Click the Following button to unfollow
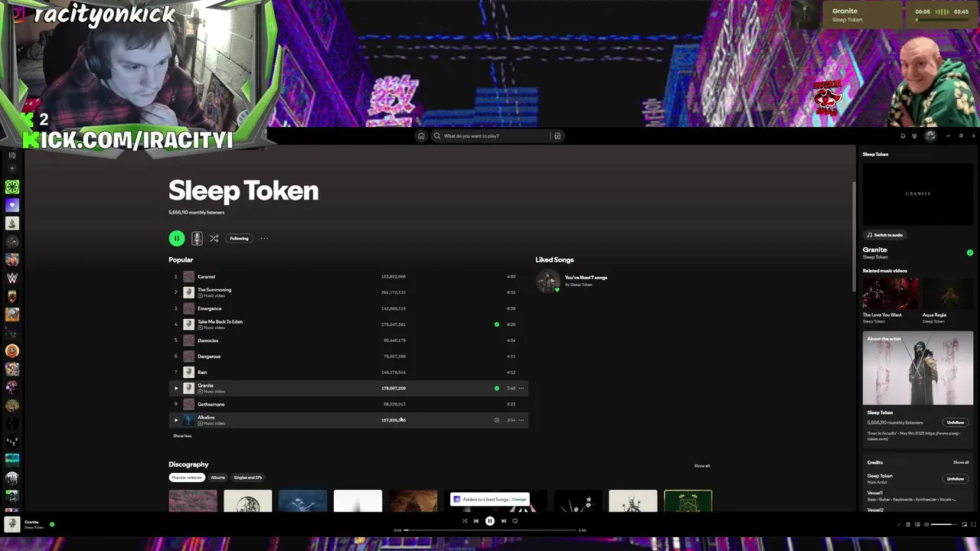Screen dimensions: 980x551 239,239
